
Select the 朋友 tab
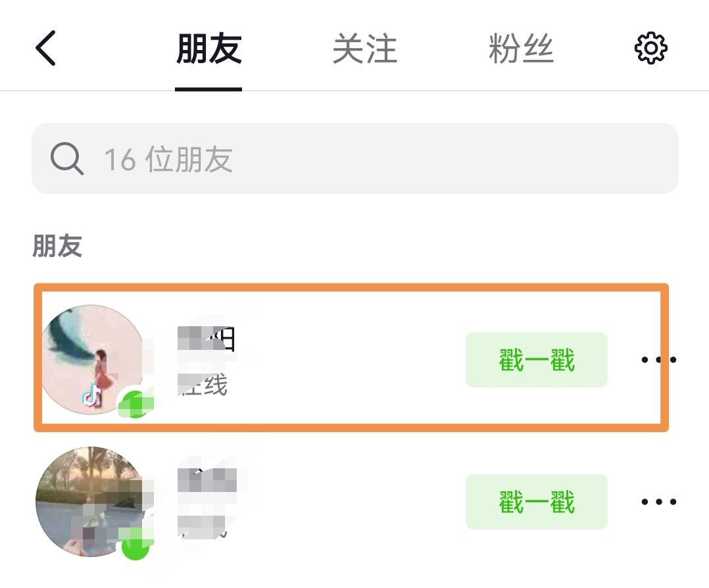pos(208,49)
